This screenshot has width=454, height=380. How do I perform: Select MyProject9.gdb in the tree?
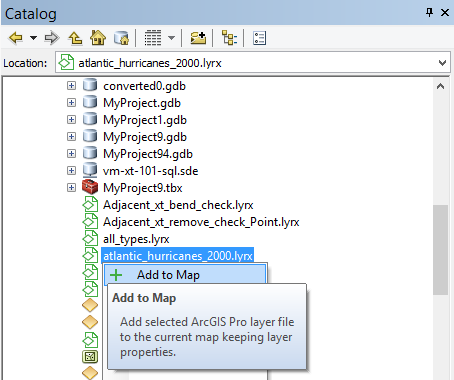(x=145, y=137)
